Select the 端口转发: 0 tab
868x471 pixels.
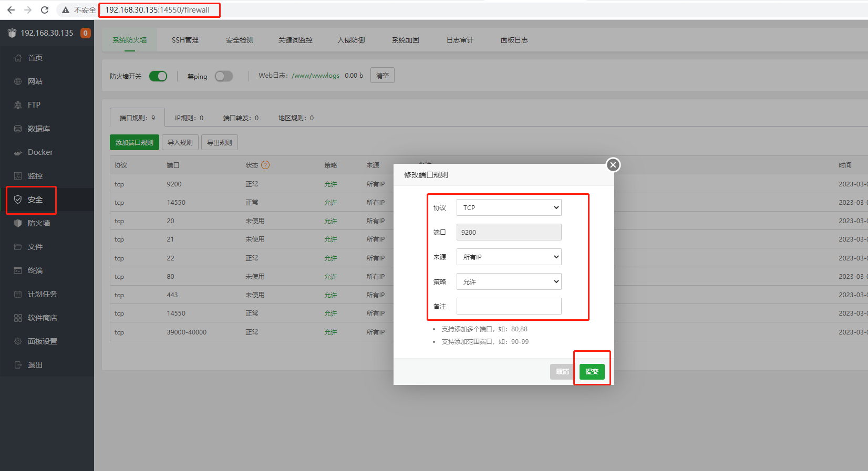[x=241, y=118]
